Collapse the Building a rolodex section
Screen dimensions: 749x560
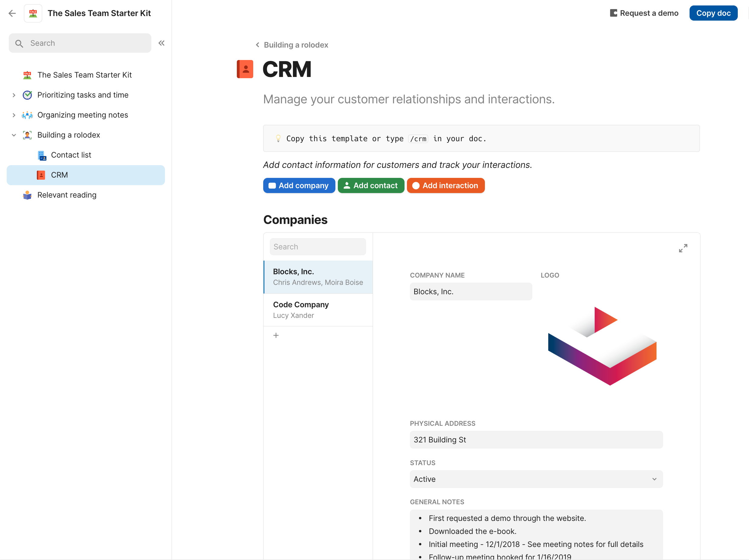(x=14, y=135)
